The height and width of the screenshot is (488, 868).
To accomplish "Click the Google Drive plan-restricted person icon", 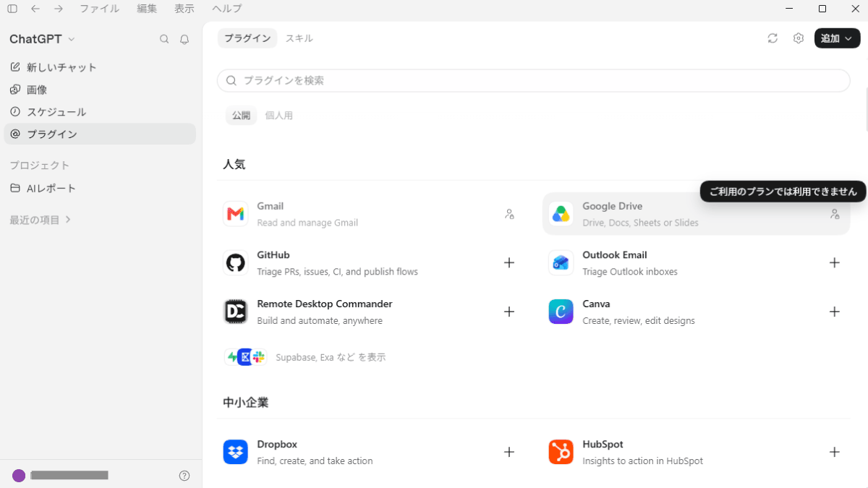I will (835, 214).
